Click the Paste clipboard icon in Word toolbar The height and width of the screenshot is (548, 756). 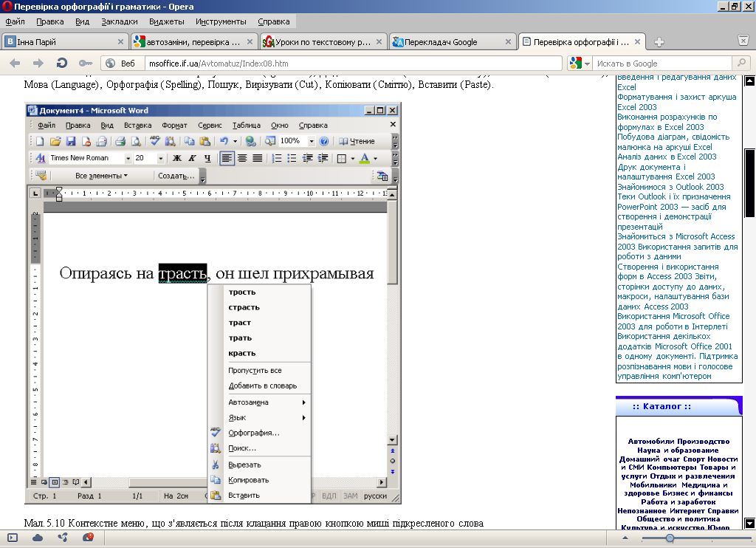coord(205,141)
